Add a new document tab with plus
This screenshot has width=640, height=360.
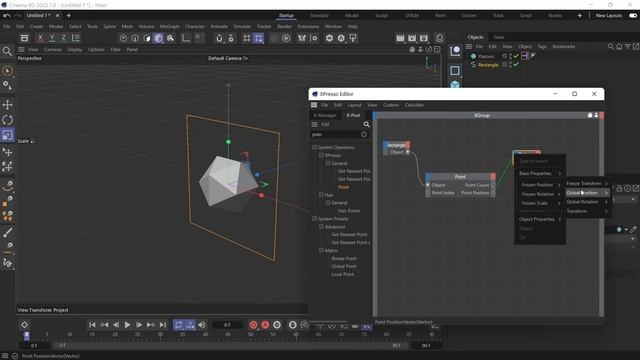click(69, 16)
